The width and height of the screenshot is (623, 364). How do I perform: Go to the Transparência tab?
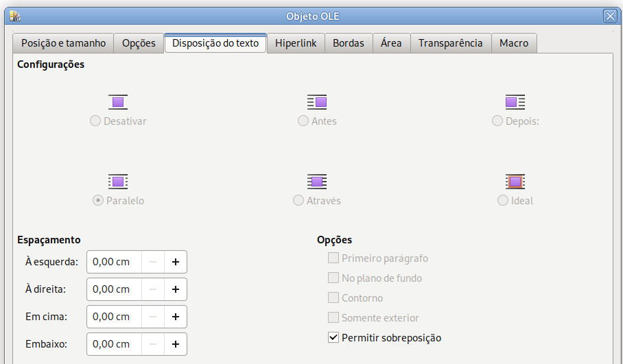tap(451, 43)
